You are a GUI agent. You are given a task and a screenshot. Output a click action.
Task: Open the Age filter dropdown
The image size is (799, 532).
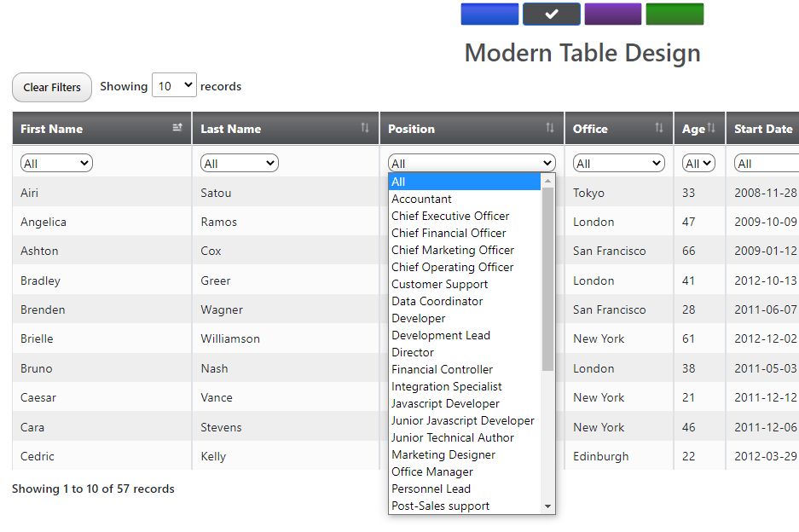[698, 164]
